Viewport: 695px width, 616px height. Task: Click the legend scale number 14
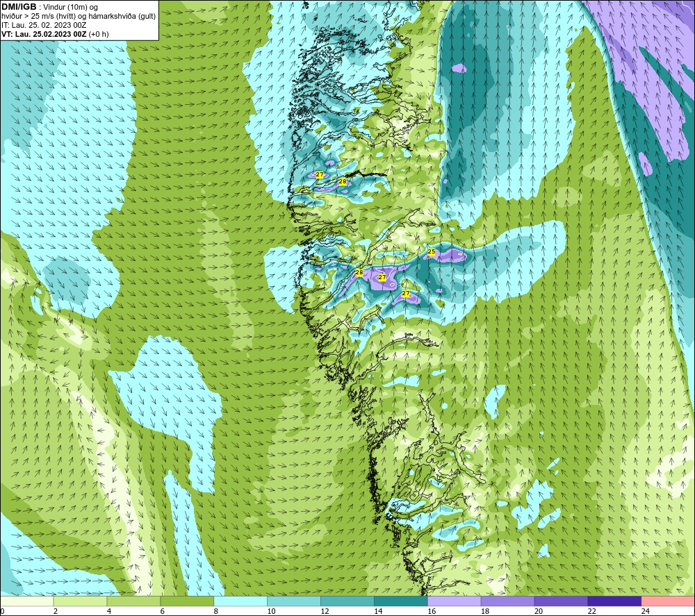pyautogui.click(x=378, y=611)
